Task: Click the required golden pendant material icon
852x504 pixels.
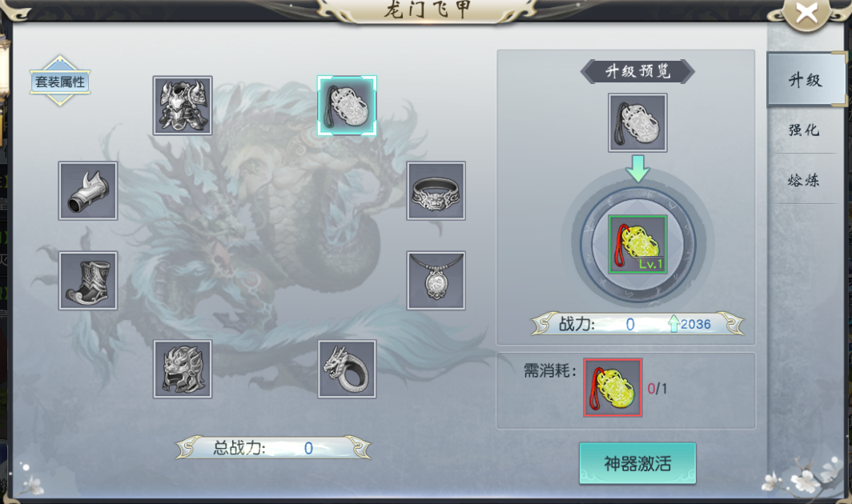Action: pyautogui.click(x=613, y=388)
